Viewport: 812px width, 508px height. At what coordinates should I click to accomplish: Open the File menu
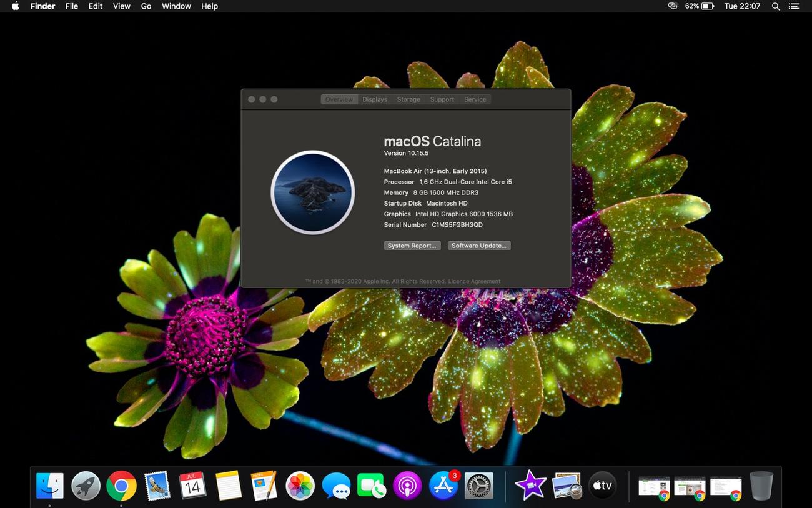[x=72, y=6]
